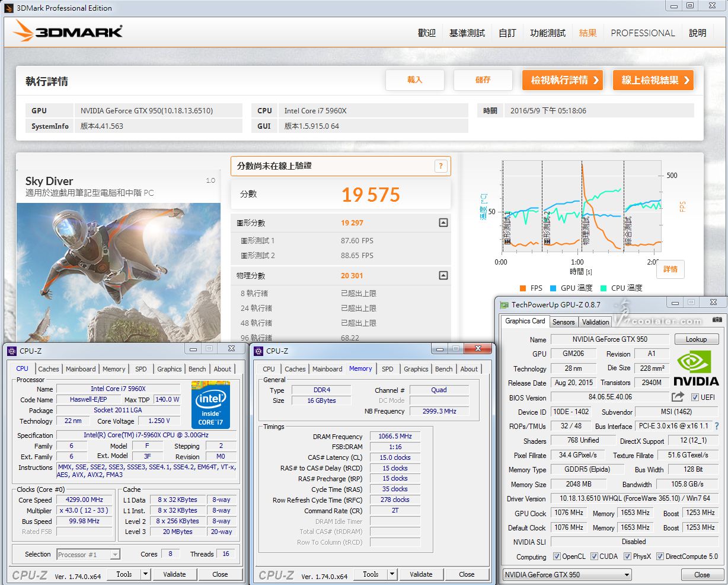Click the blue question mark beside Bus Interface
Image resolution: width=728 pixels, height=585 pixels.
click(x=717, y=426)
